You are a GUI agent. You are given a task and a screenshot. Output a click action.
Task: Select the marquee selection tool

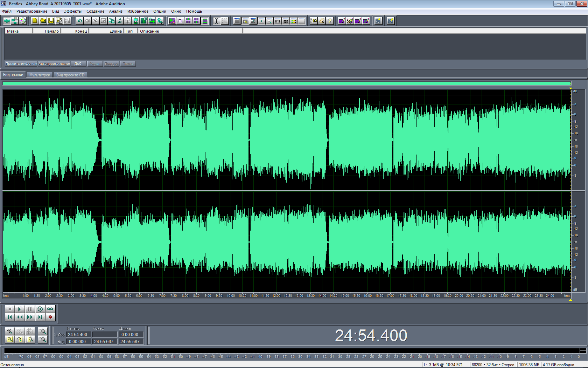(225, 21)
